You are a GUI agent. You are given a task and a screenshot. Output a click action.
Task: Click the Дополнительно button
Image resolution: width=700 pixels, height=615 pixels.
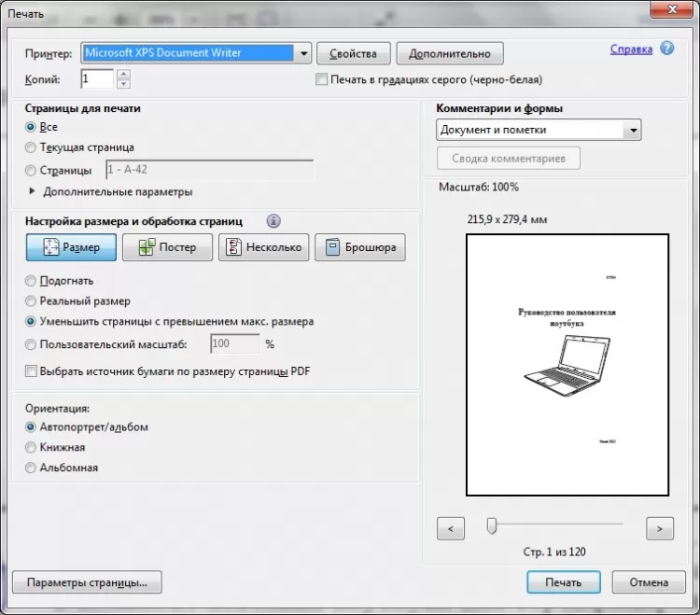pyautogui.click(x=450, y=53)
